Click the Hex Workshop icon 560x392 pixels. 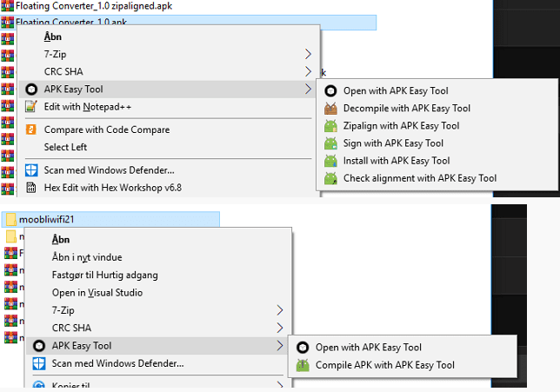[31, 188]
